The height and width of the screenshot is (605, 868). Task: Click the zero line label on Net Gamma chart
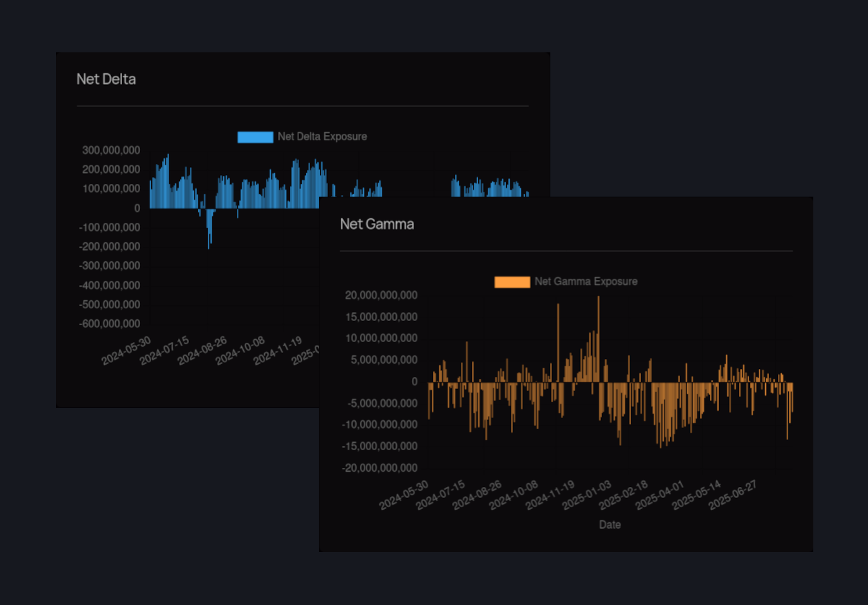point(414,381)
